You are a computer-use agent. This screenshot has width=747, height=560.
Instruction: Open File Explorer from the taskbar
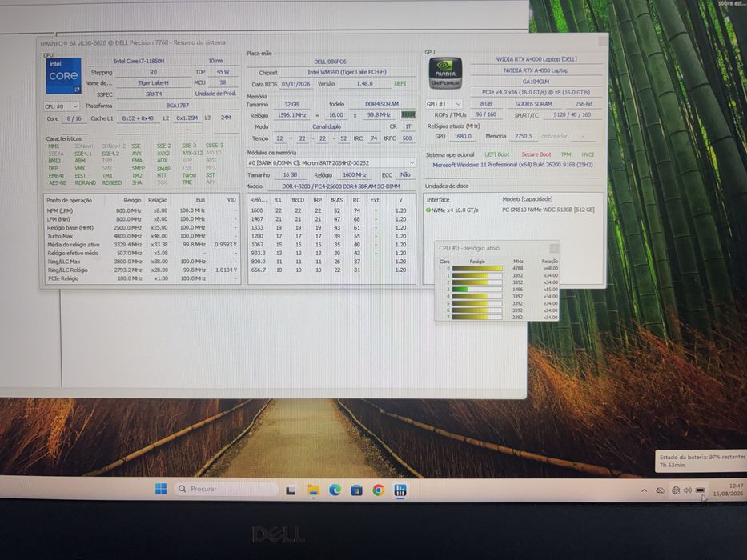(314, 490)
